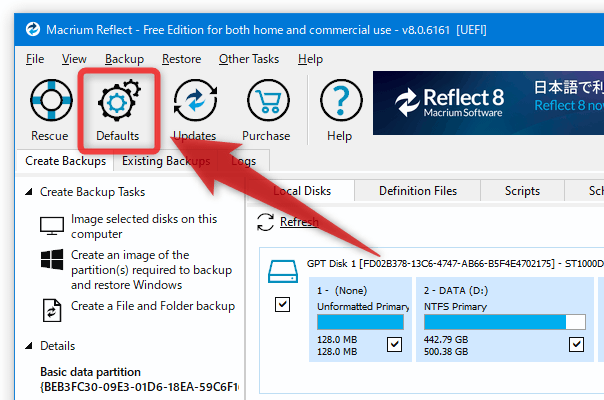Click the Unformatted Primary label
604x400 pixels.
pyautogui.click(x=363, y=306)
